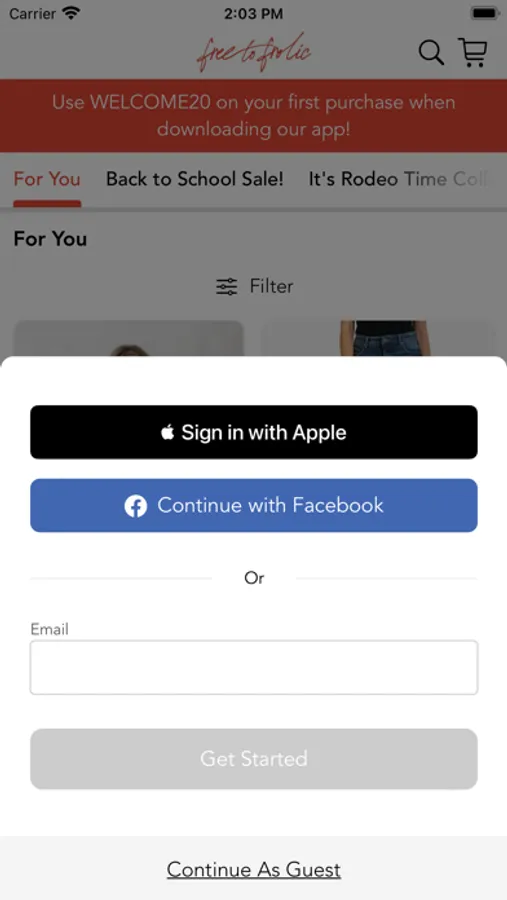
Task: Tap the Wi-Fi icon in status bar
Action: tap(71, 13)
